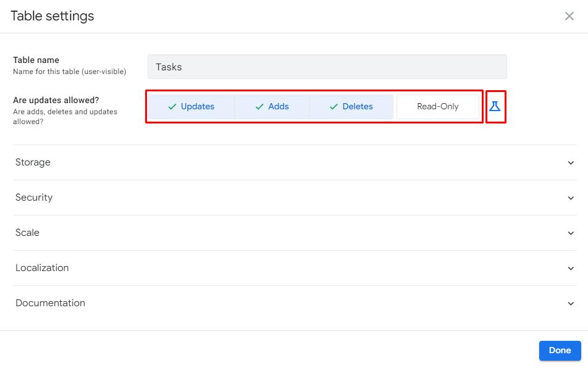Click the chevron arrow on Scale row
Screen dimensions: 588x368
pos(571,233)
